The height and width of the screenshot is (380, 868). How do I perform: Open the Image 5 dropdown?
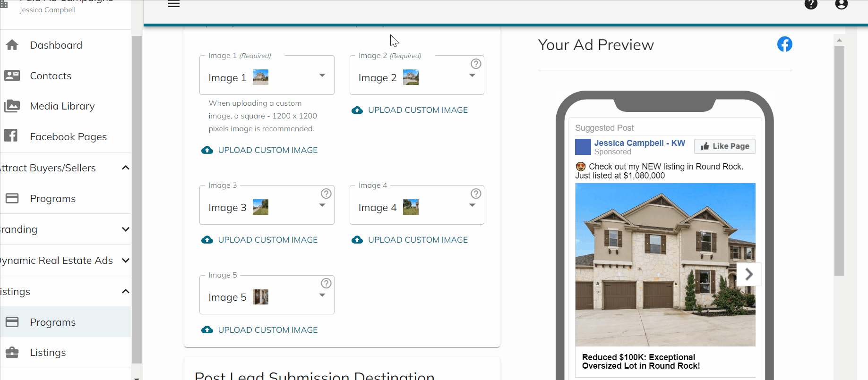(267, 295)
